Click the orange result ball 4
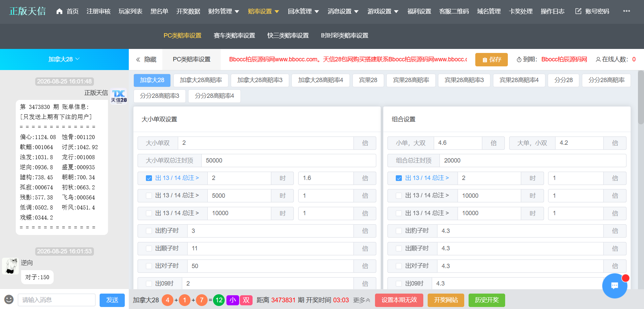Image resolution: width=644 pixels, height=309 pixels. click(167, 300)
